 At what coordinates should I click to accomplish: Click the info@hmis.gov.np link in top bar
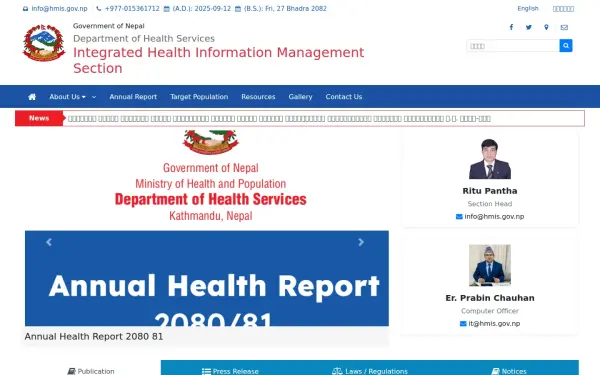tap(59, 8)
